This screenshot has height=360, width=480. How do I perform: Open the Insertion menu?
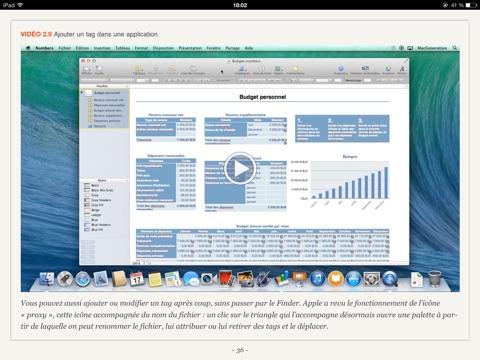102,48
